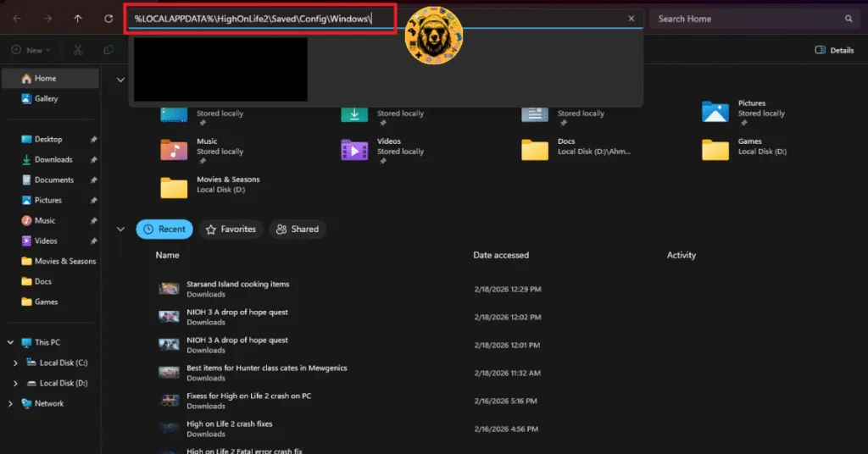Go up one folder level
This screenshot has width=868, height=454.
pos(78,19)
